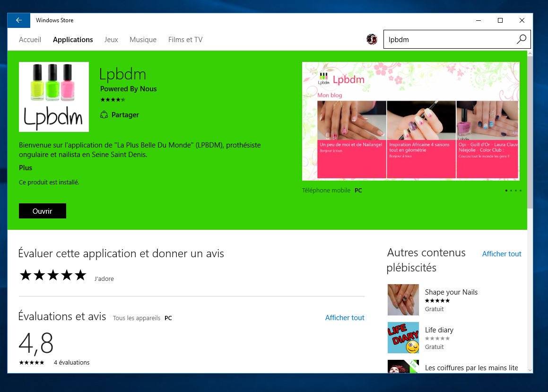This screenshot has height=392, width=548.
Task: Click the Ouvrir button
Action: coord(42,211)
